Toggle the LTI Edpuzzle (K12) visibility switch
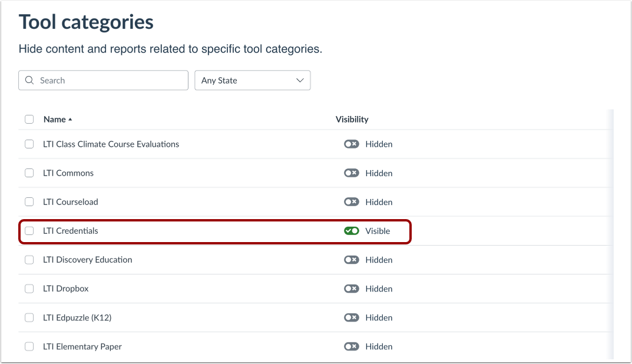The image size is (632, 364). pyautogui.click(x=351, y=317)
